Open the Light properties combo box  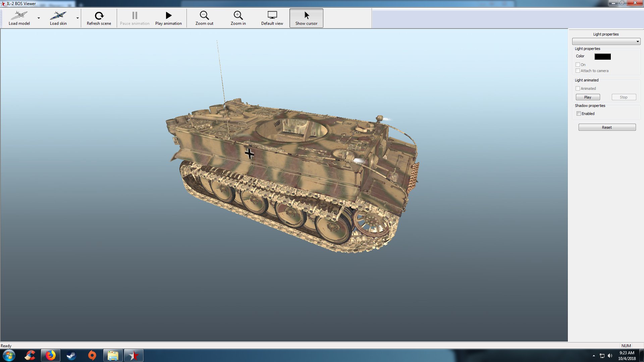606,42
